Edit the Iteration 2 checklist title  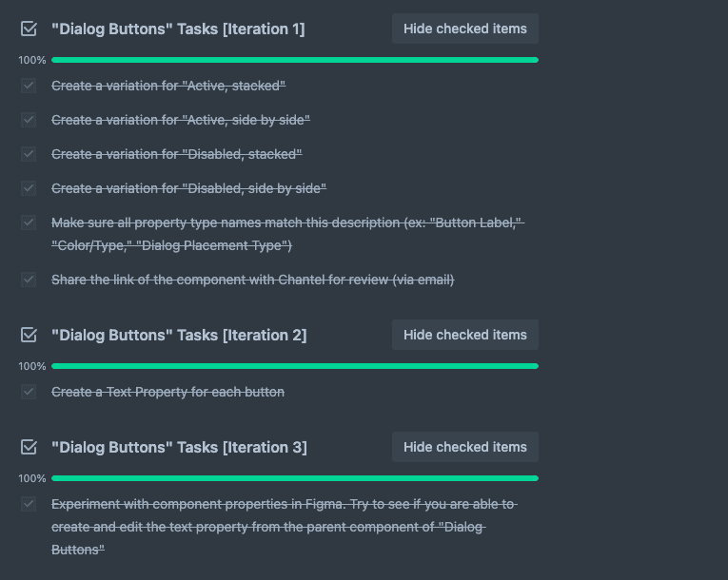[x=179, y=335]
